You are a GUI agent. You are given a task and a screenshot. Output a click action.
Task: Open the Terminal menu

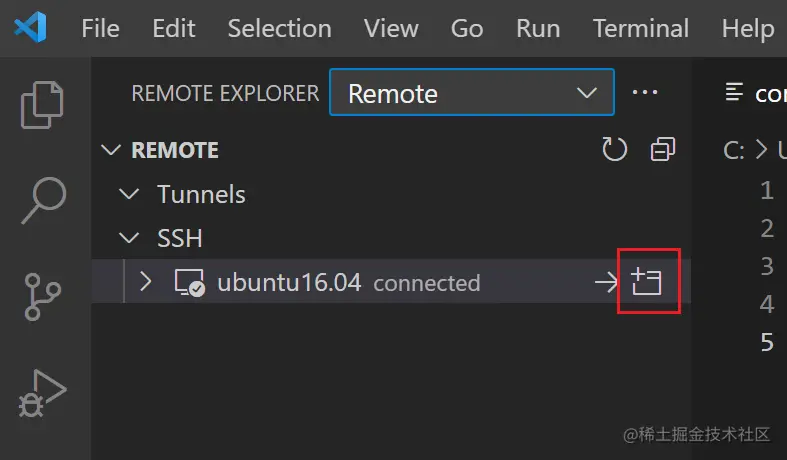click(x=640, y=28)
